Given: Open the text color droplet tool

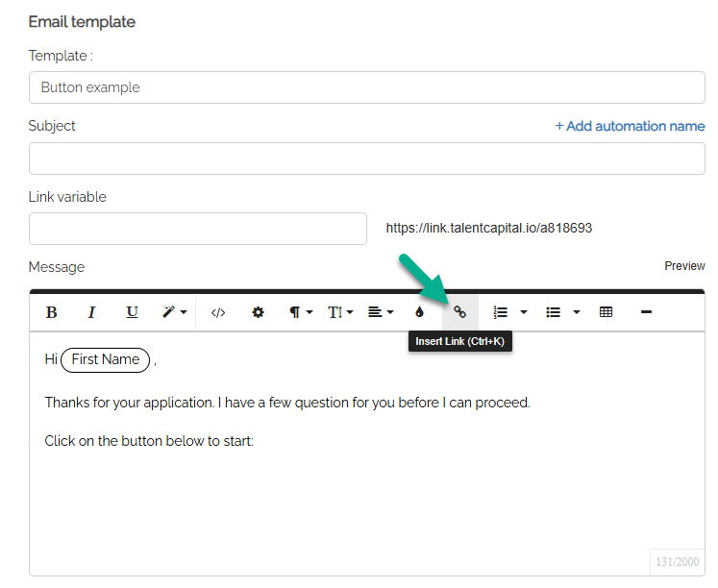Looking at the screenshot, I should [419, 312].
